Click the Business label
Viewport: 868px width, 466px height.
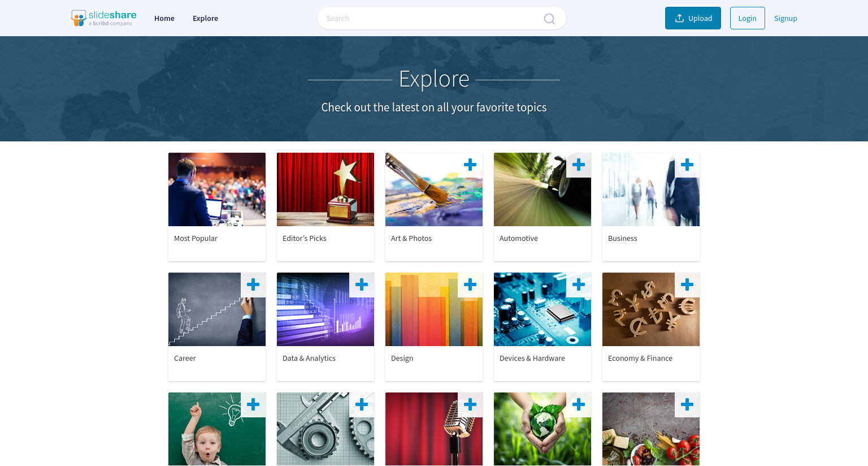[x=623, y=238]
